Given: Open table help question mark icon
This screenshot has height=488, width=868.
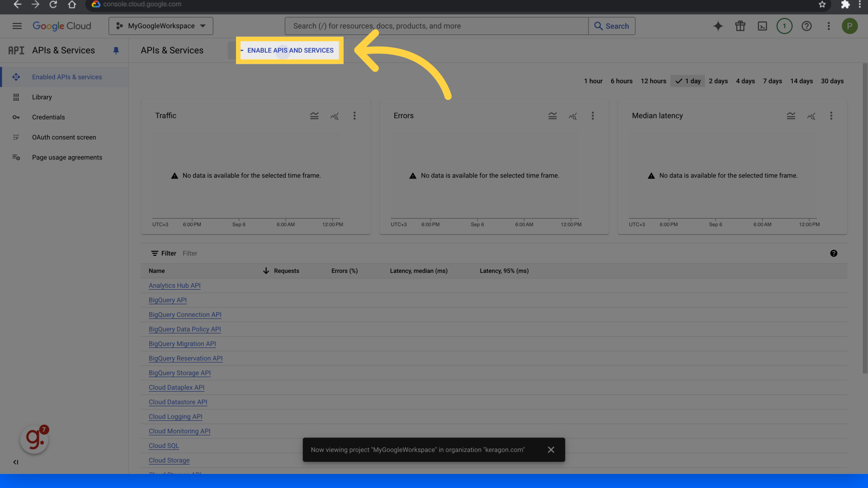Looking at the screenshot, I should [x=834, y=253].
